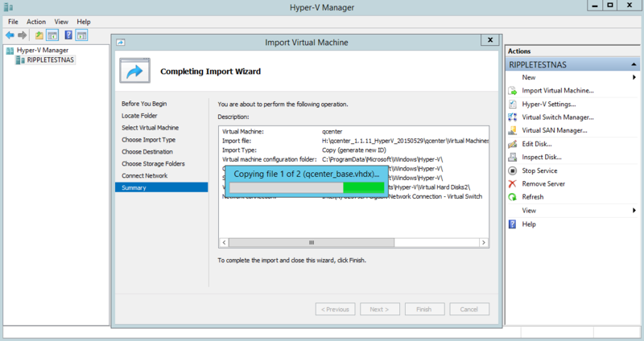The width and height of the screenshot is (644, 341).
Task: Click the Next button
Action: [380, 310]
